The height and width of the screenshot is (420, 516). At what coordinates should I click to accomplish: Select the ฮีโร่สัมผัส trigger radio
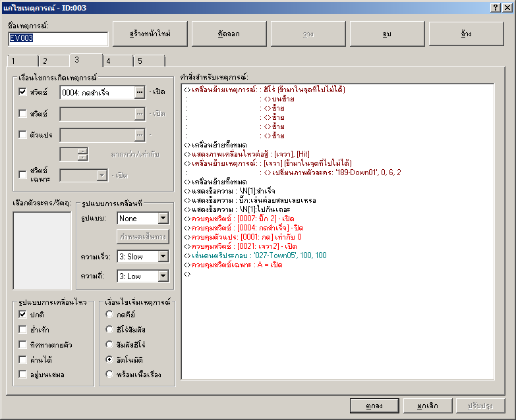click(109, 329)
